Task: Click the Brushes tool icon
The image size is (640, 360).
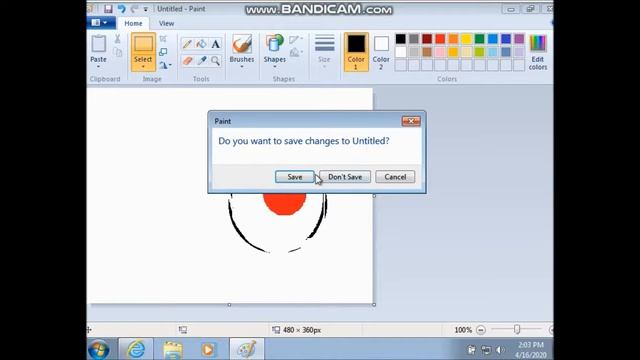Action: 242,44
